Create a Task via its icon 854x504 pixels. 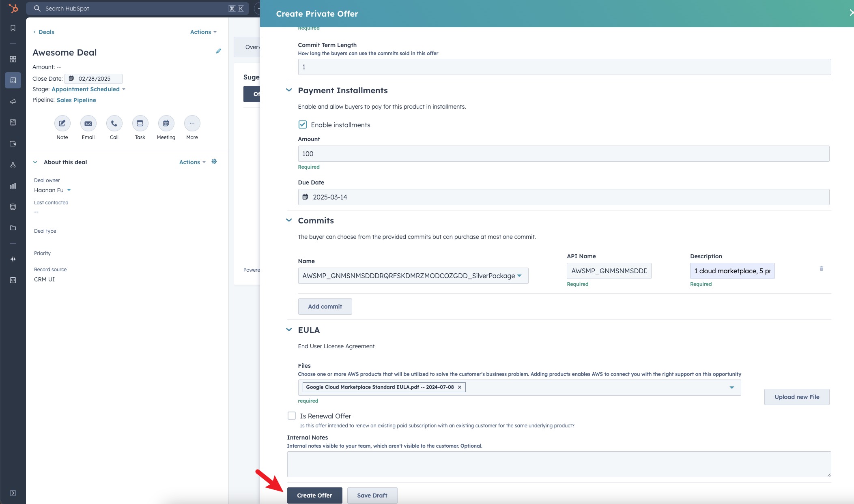point(140,123)
